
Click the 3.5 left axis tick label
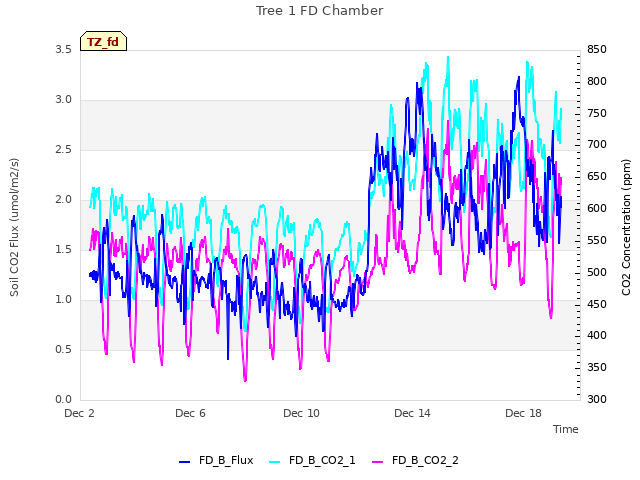point(64,49)
